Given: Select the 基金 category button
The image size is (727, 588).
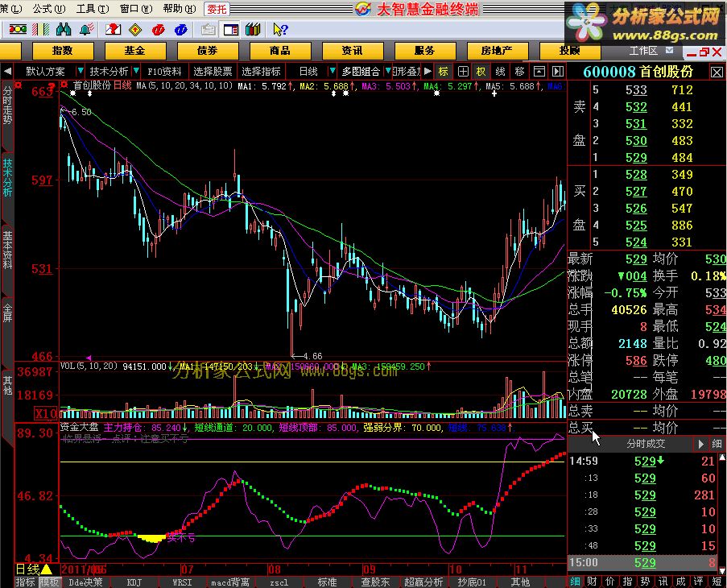Looking at the screenshot, I should 135,51.
